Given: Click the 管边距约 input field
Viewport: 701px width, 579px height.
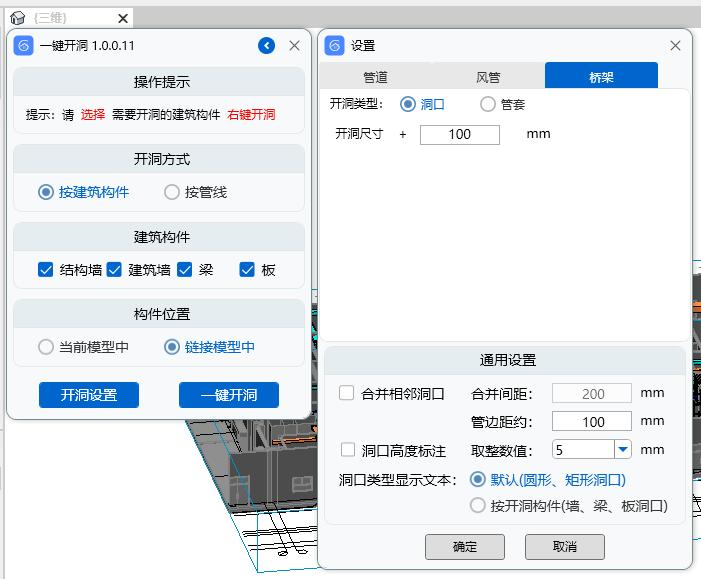Looking at the screenshot, I should (x=591, y=422).
